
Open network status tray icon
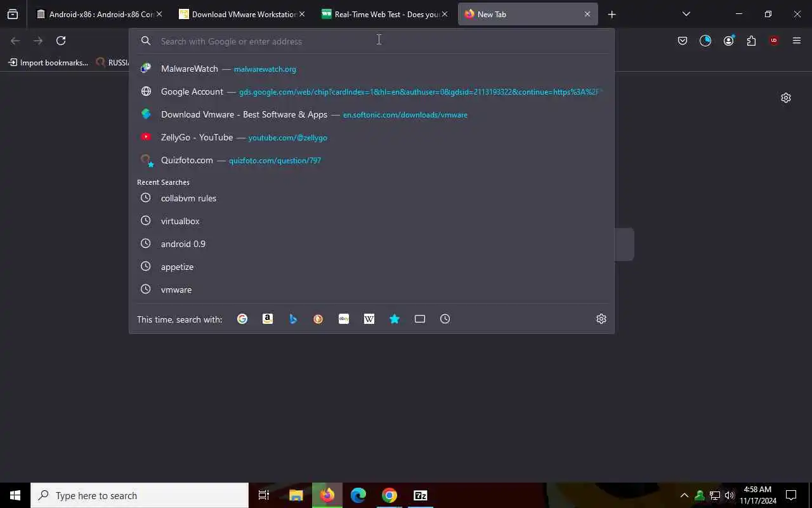715,495
